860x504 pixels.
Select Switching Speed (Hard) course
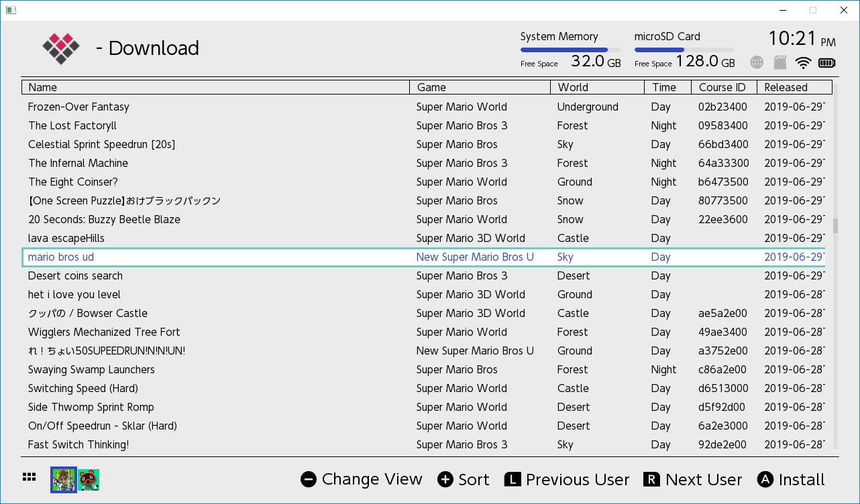(x=423, y=388)
